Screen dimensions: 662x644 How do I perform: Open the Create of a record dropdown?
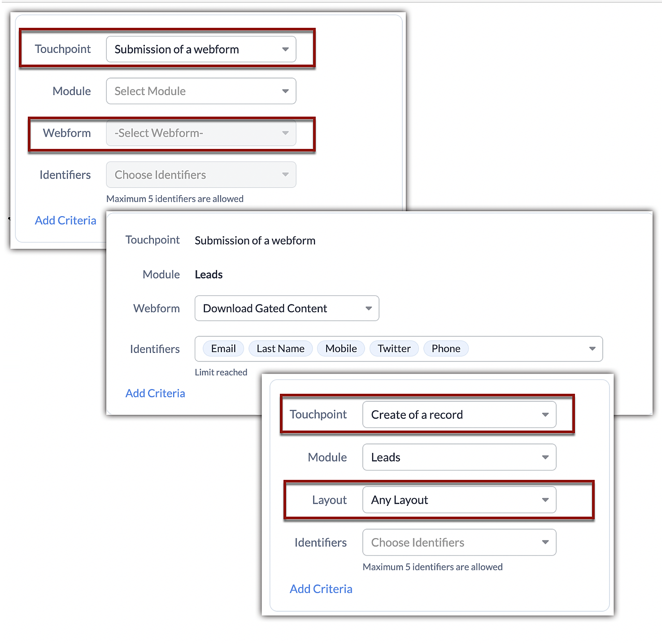(x=459, y=415)
